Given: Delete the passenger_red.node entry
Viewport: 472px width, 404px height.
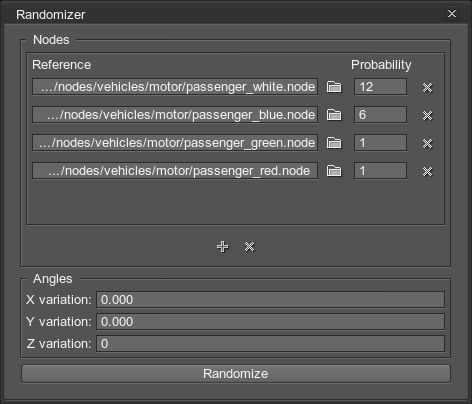Looking at the screenshot, I should [x=427, y=171].
